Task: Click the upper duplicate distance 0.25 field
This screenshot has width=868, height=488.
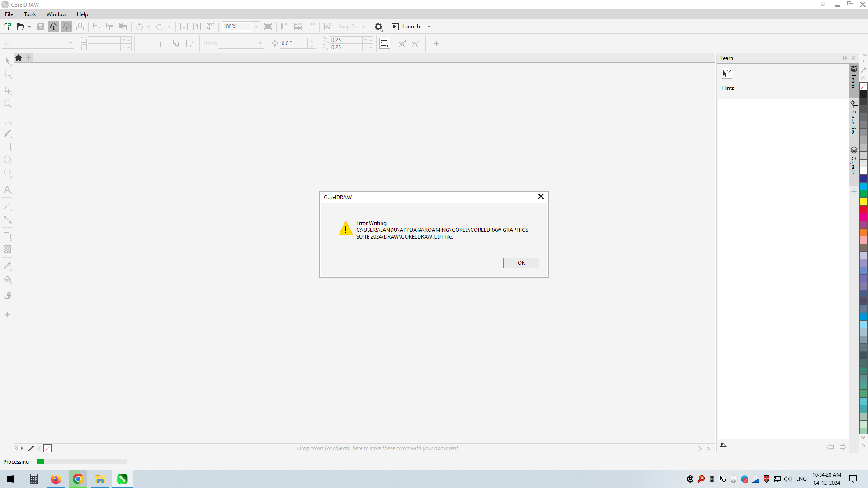Action: (x=346, y=40)
